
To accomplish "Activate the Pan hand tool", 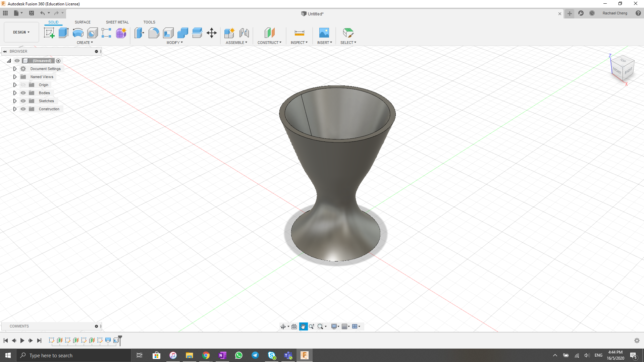I will click(303, 326).
